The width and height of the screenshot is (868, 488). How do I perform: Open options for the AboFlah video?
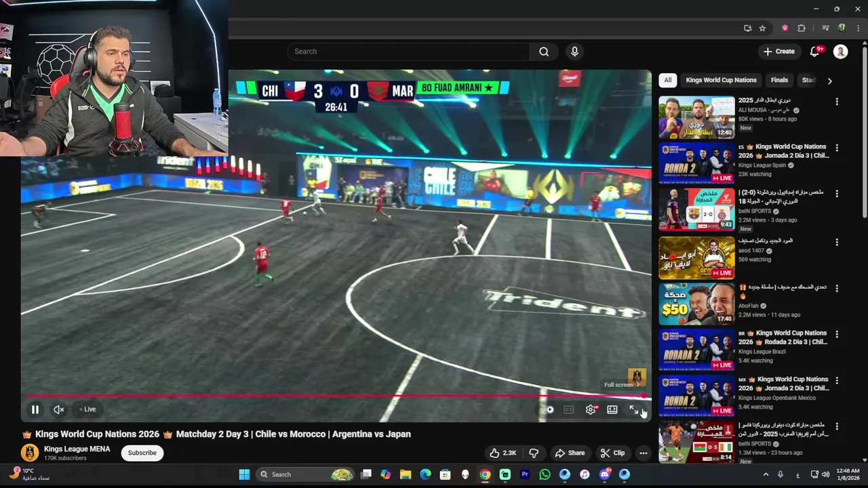[x=837, y=288]
